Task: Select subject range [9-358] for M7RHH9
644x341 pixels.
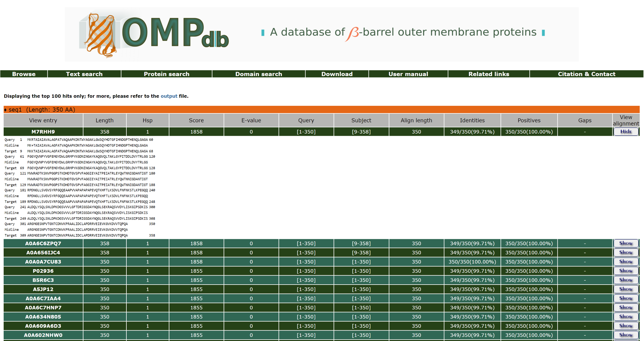Action: (x=361, y=132)
